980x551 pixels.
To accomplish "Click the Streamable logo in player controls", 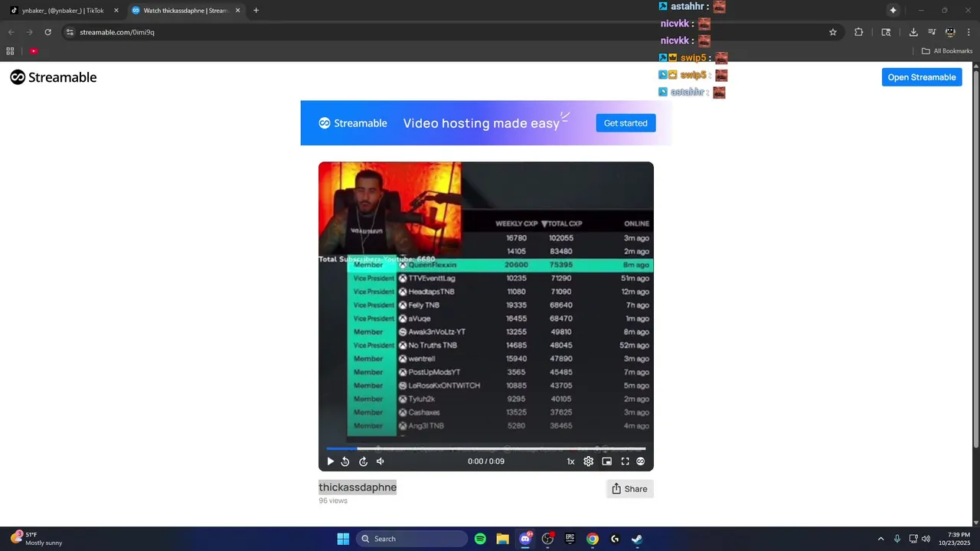I will click(x=641, y=461).
